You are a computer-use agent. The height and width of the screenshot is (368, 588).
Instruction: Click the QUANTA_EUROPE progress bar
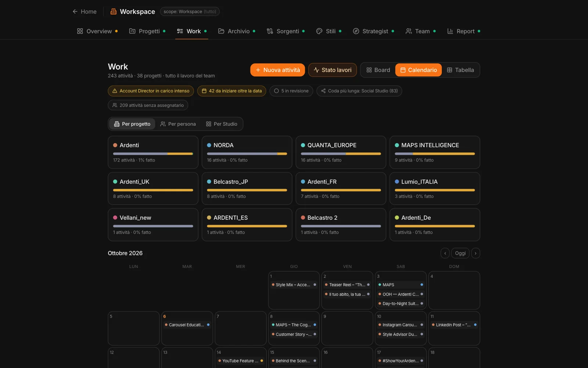click(341, 154)
